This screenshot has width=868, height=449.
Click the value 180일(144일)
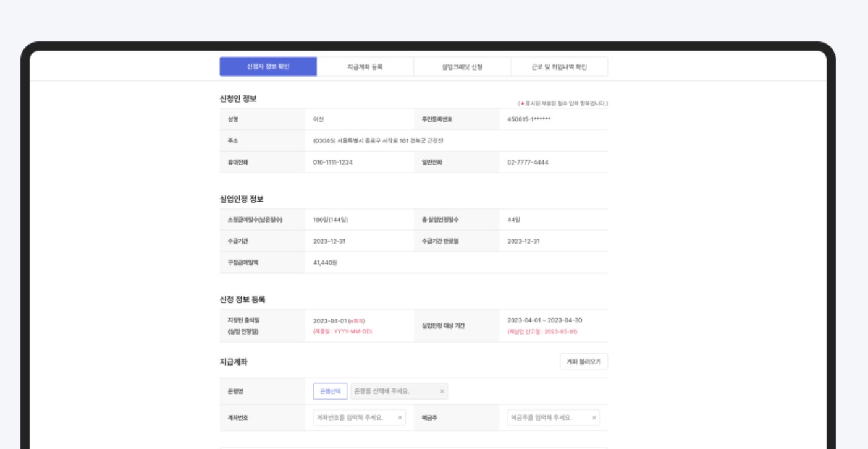coord(331,220)
